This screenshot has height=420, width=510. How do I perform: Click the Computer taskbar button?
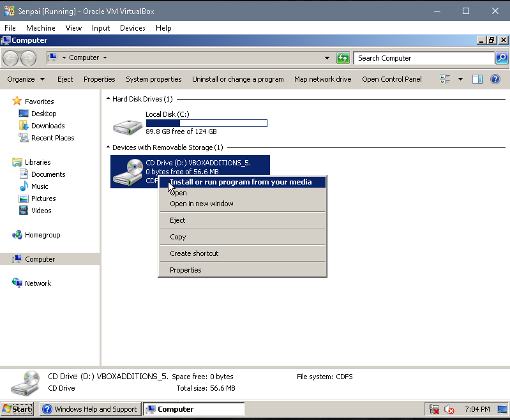194,409
